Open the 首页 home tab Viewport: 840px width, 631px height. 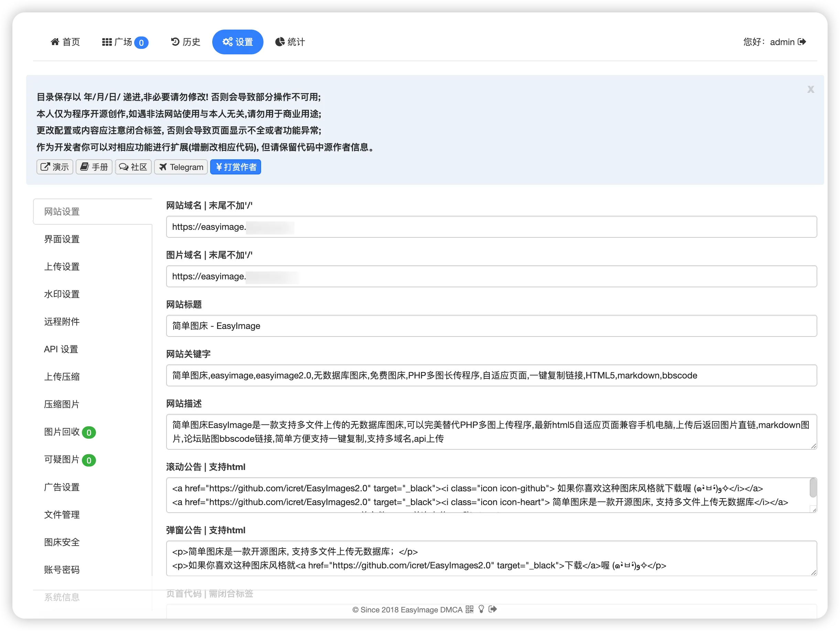pos(65,42)
